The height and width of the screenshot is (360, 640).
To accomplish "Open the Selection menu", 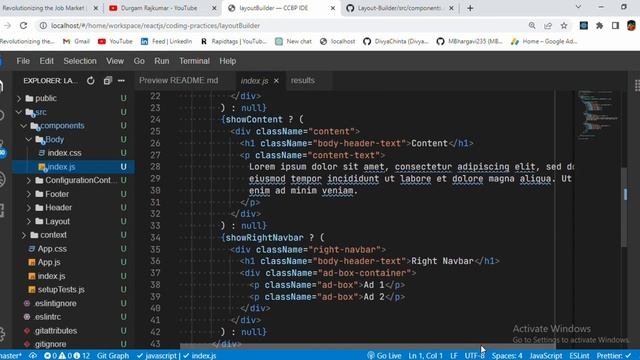I will tap(80, 61).
